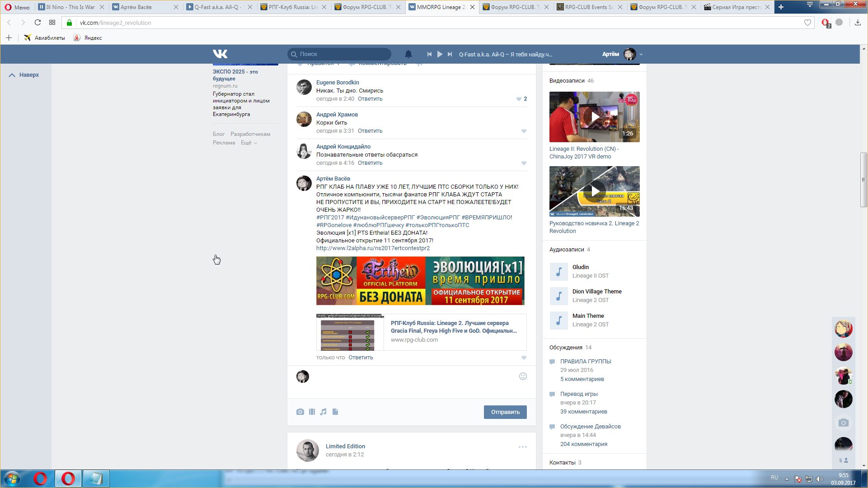Attach an audio track to comment

(324, 412)
